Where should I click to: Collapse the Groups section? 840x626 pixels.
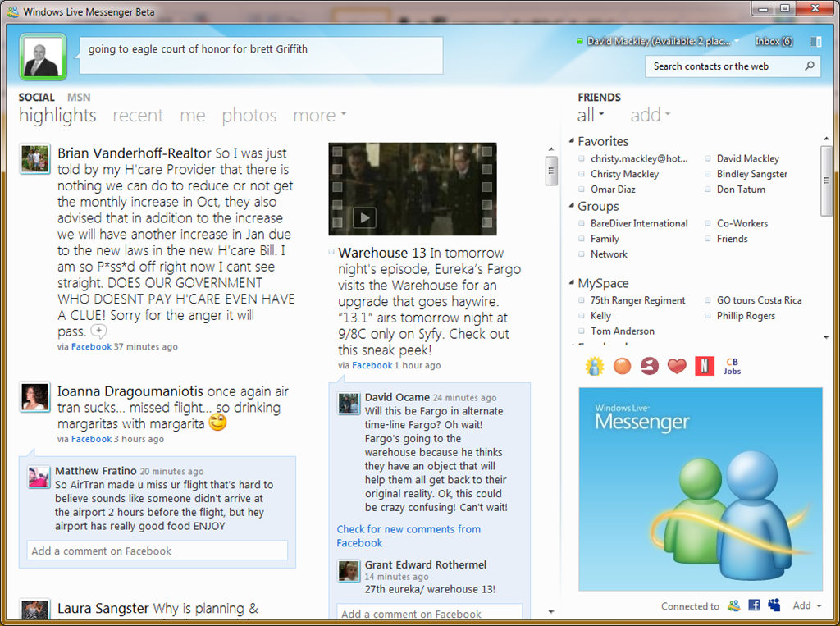[571, 206]
